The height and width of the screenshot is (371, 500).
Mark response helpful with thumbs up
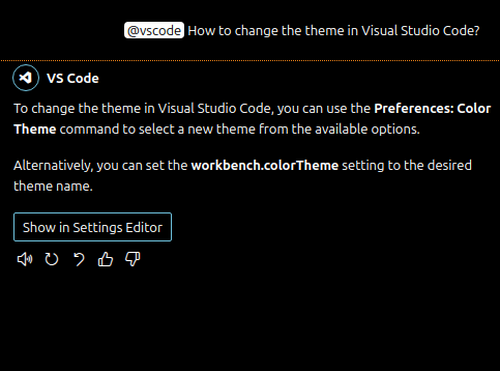(x=105, y=259)
